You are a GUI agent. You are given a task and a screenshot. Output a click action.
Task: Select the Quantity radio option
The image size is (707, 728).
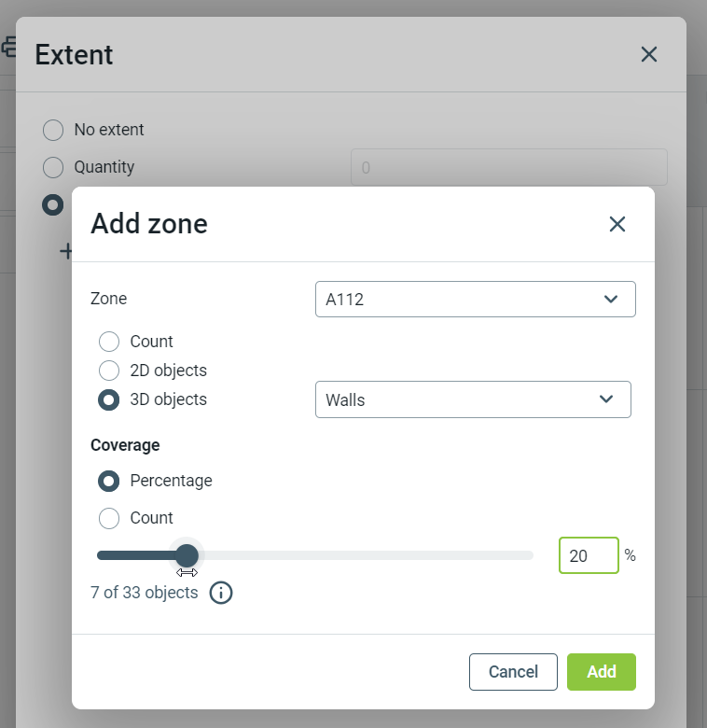54,167
